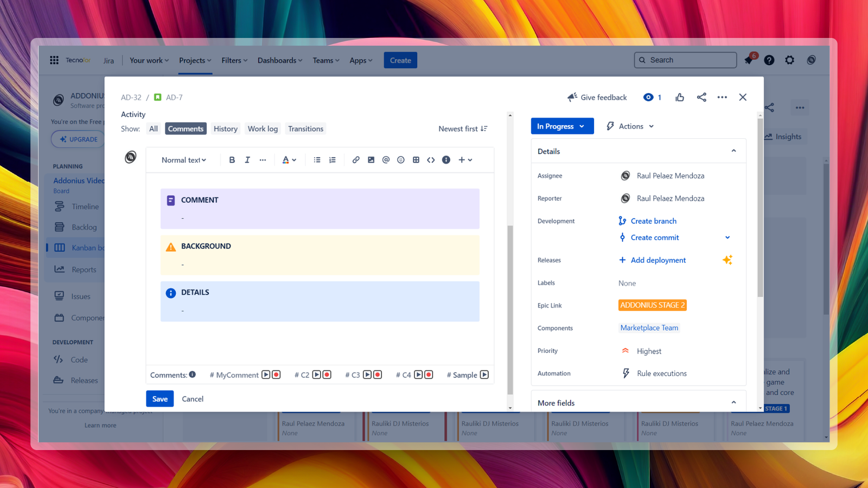Collapse the More fields section

tap(733, 403)
